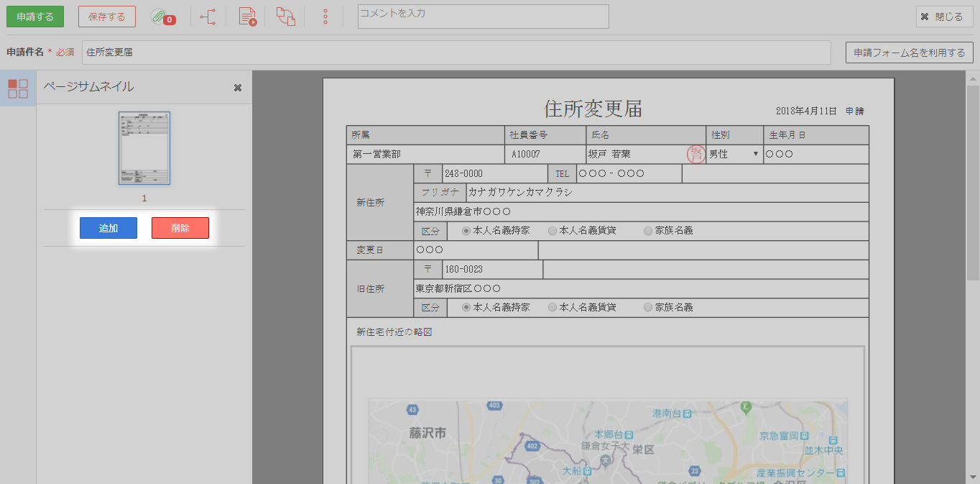This screenshot has height=484, width=980.
Task: Select 家族名義 under 旧住所
Action: [x=648, y=307]
